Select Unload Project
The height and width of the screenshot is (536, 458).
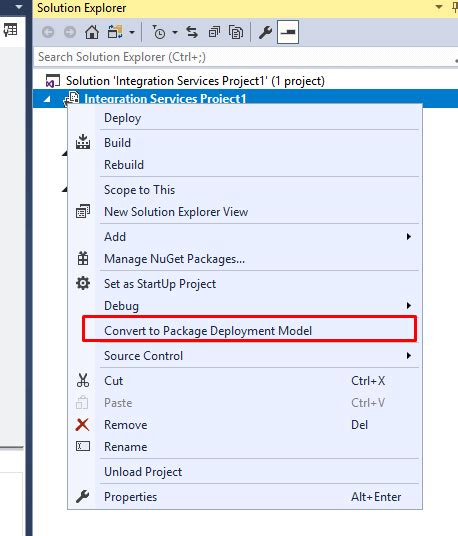click(245, 472)
